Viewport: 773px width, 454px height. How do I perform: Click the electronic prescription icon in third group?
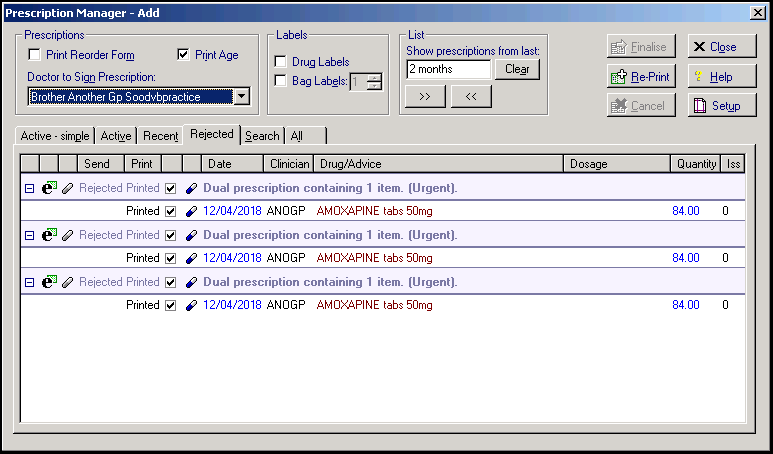point(48,282)
